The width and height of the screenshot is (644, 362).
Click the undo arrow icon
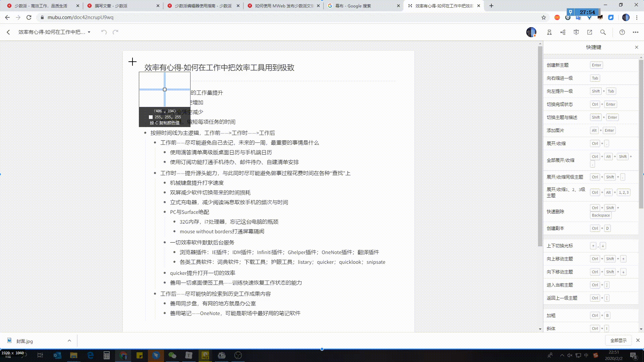(104, 32)
